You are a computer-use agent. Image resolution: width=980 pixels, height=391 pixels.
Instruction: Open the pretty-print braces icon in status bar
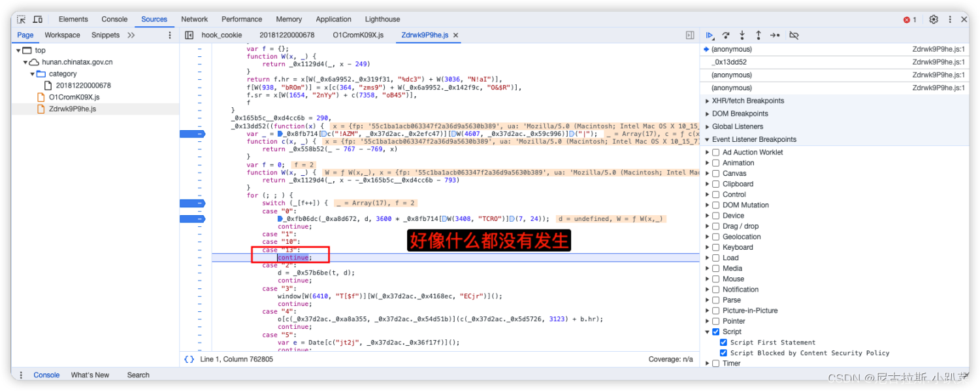tap(188, 358)
